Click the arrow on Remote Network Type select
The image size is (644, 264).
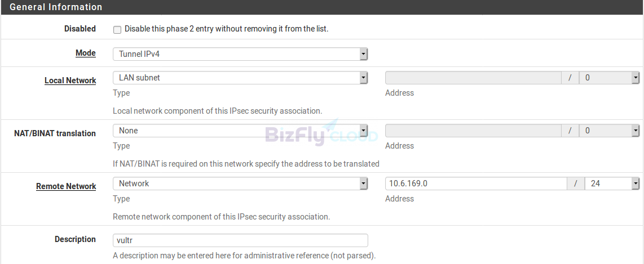click(363, 184)
